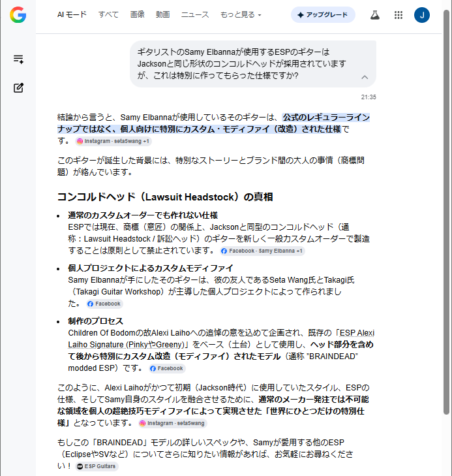This screenshot has height=476, width=452.
Task: Click the bullet title 個人プロジェクトによるカスタムモディファイ
Action: click(x=151, y=268)
